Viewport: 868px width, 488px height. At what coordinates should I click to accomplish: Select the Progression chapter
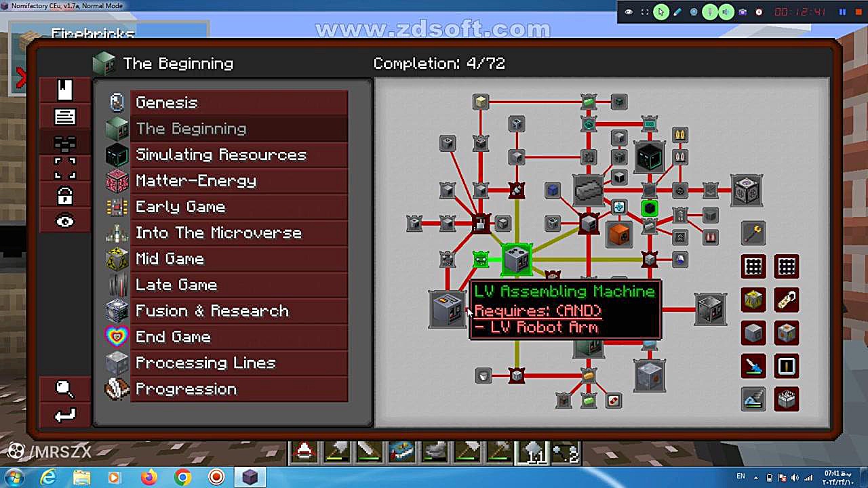click(239, 389)
